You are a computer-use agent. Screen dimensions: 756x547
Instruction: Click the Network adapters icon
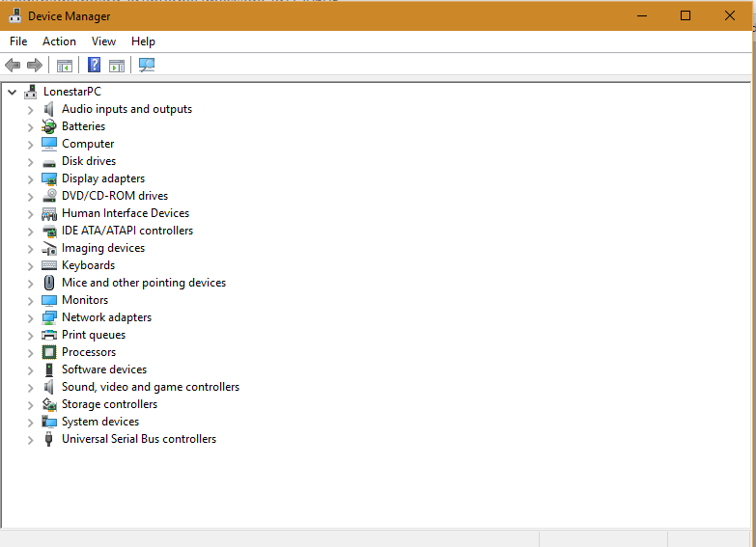[49, 317]
